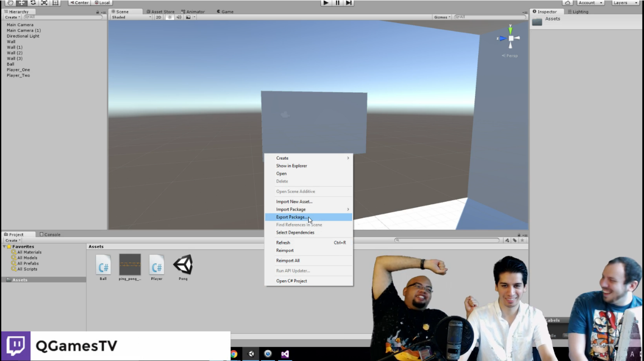Toggle Local handle rotation
Screen dimensions: 644x361
point(102,3)
